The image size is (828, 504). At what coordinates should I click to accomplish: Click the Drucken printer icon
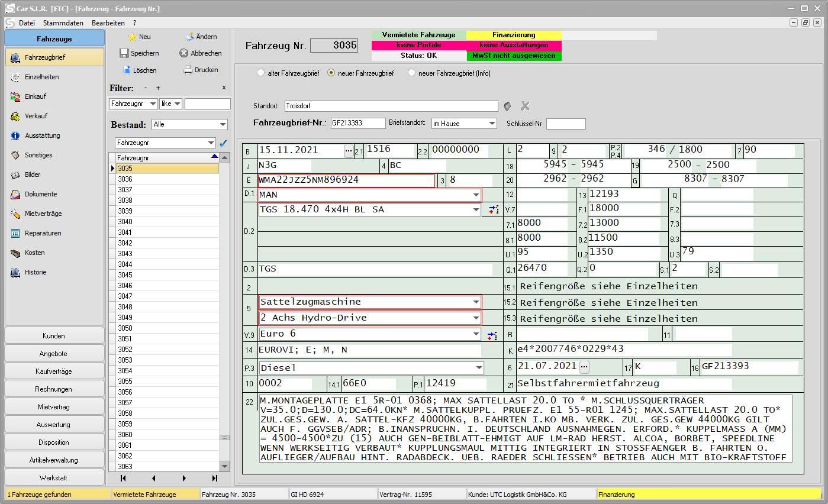coord(188,70)
